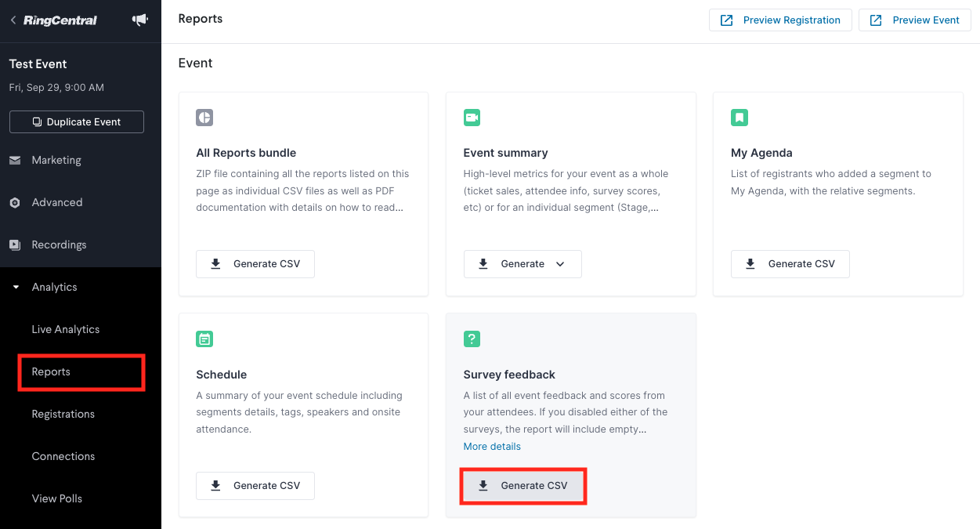The image size is (980, 529).
Task: Click download icon in Schedule Generate CSV
Action: pos(215,486)
